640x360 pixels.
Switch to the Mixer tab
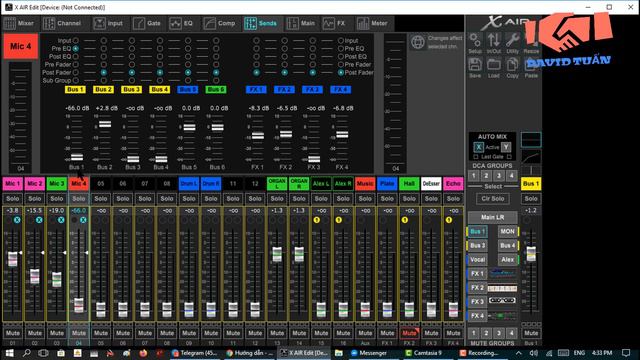pyautogui.click(x=19, y=23)
